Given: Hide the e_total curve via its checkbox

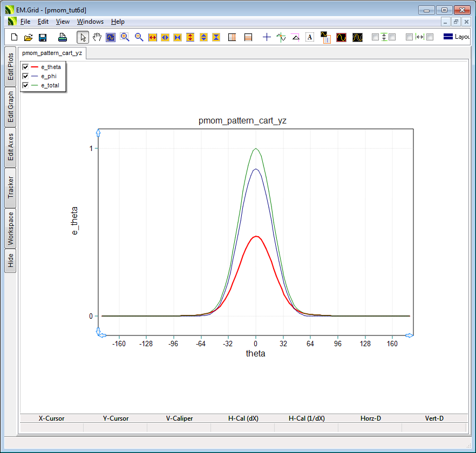Looking at the screenshot, I should click(25, 85).
